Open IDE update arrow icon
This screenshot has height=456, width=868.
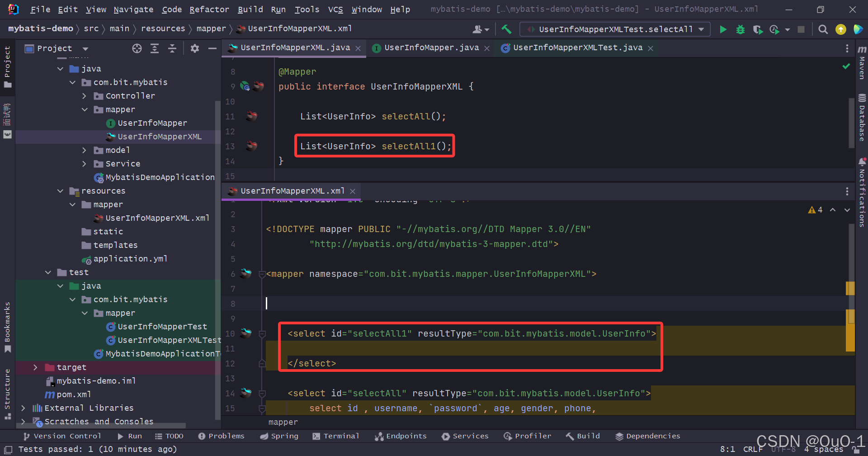pyautogui.click(x=841, y=29)
